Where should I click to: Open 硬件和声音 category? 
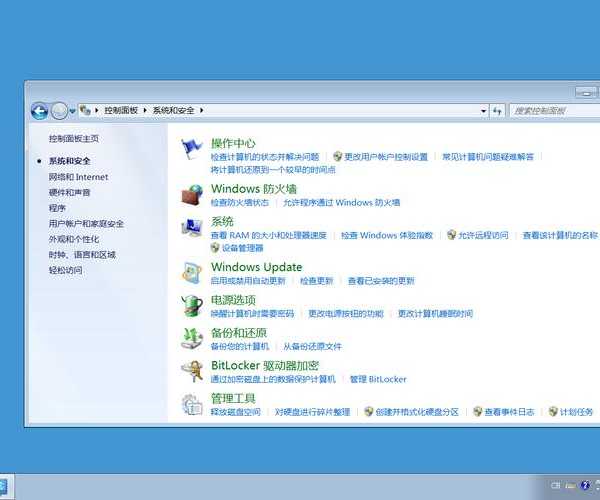point(69,192)
